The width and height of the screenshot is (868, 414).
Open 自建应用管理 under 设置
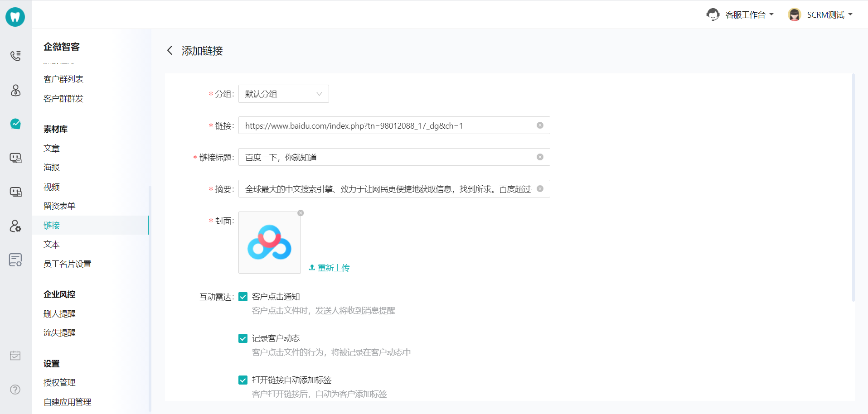68,402
